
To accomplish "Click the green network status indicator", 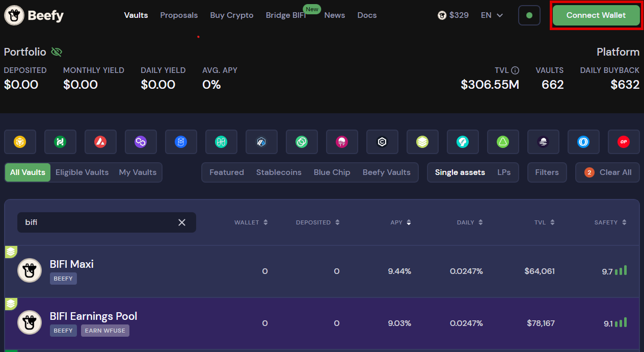I will (x=529, y=15).
